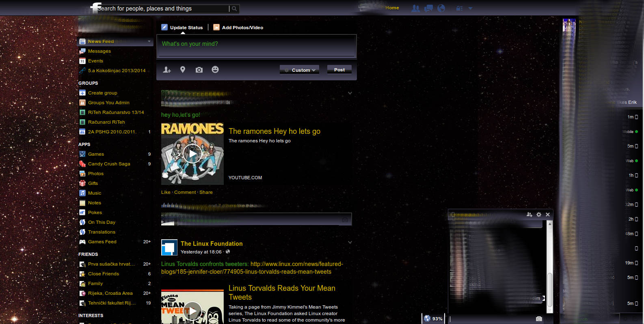Expand the account menu arrow in the top bar

(470, 8)
